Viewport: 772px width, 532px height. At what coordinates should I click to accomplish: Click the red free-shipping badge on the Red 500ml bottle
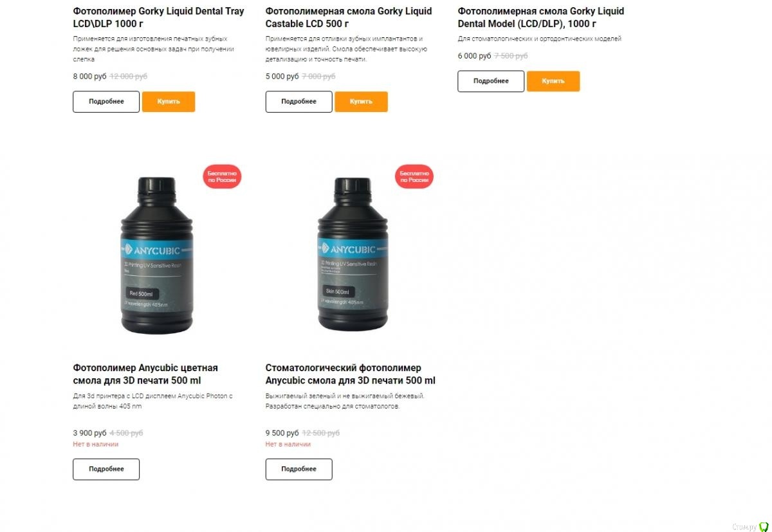[222, 177]
